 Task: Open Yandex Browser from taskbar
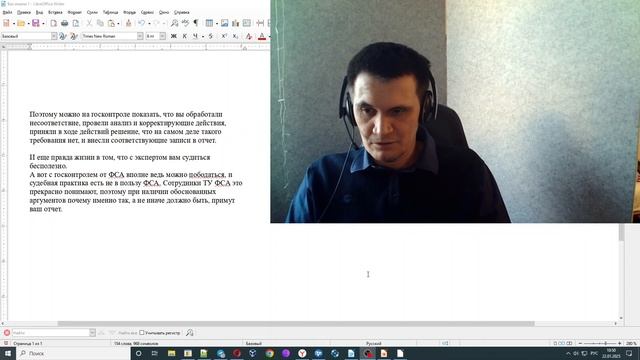click(302, 353)
